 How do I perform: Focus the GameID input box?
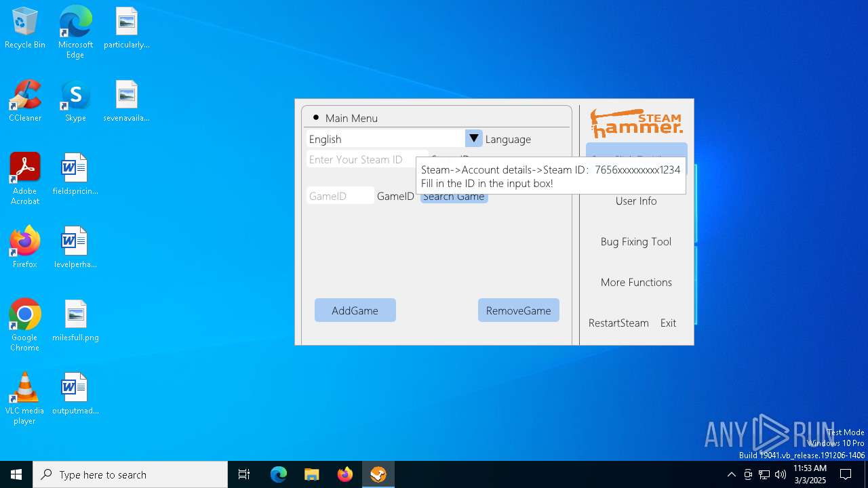(x=340, y=196)
